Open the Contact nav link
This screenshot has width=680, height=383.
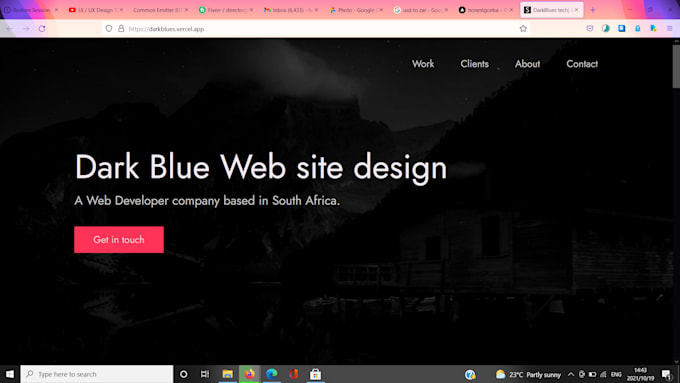[582, 64]
